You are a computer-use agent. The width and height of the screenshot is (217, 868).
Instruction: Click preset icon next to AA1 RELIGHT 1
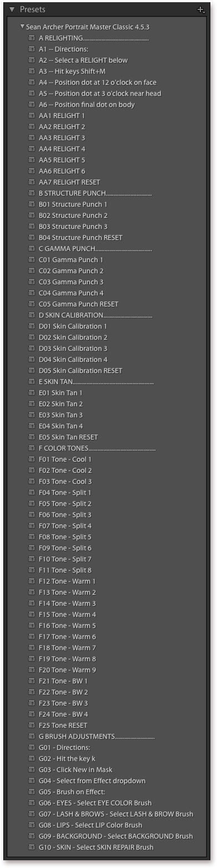pos(32,115)
